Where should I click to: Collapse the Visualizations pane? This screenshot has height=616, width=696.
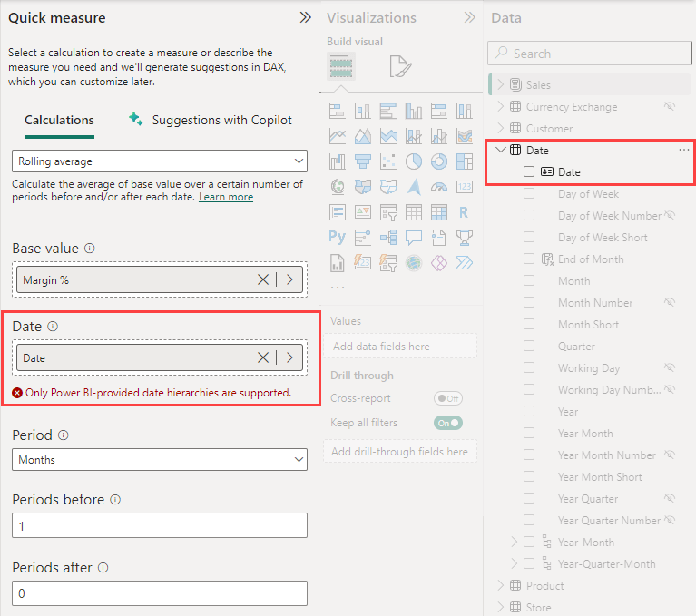[x=470, y=18]
